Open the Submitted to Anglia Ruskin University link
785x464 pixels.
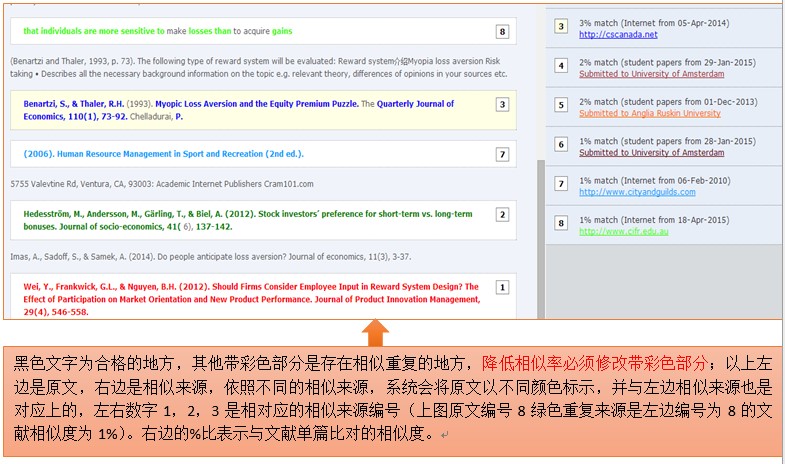650,114
